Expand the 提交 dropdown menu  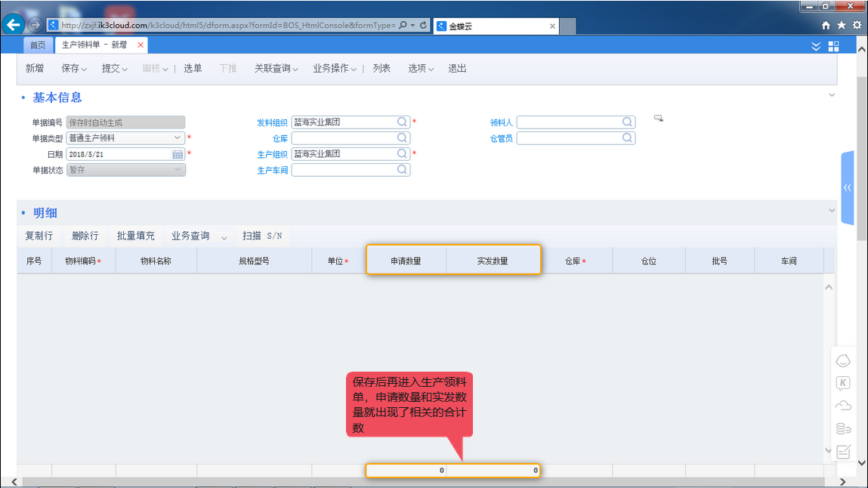pos(125,69)
